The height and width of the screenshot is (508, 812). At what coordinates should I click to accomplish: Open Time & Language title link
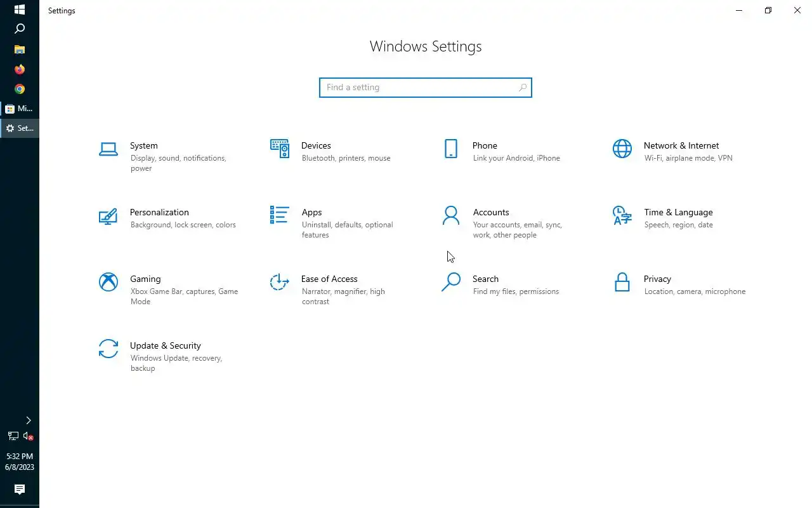coord(678,212)
